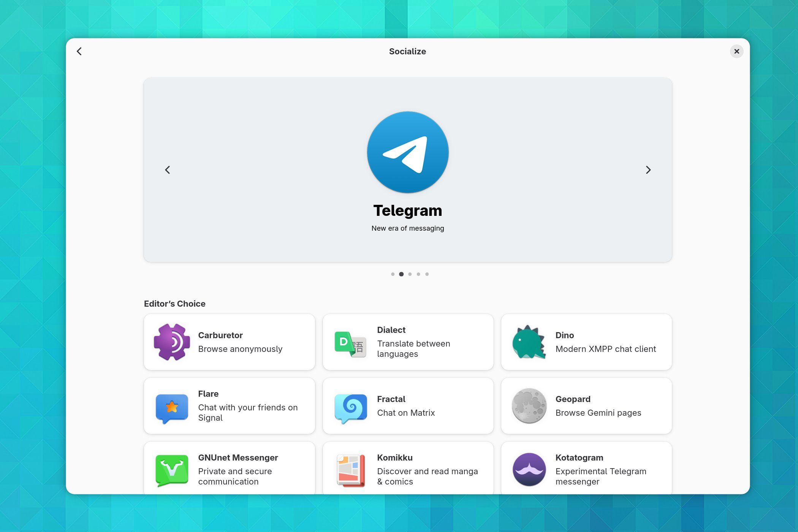Click 'Chat on Matrix' description

point(406,413)
